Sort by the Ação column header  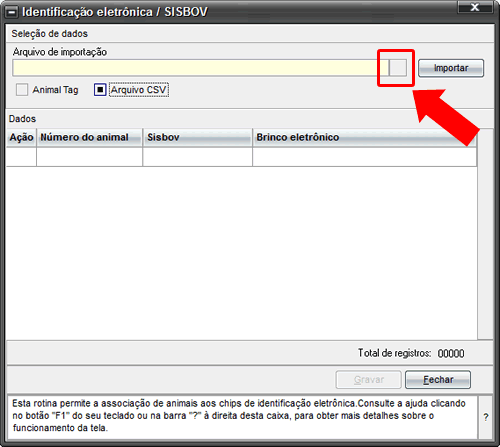[21, 137]
